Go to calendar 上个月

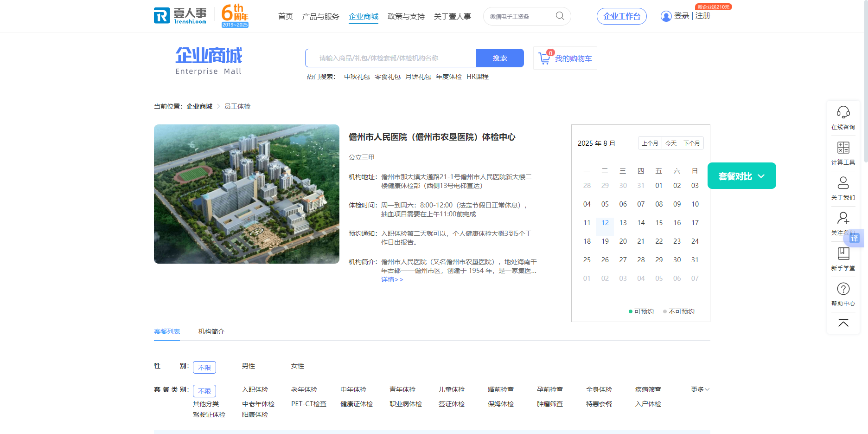pyautogui.click(x=650, y=143)
